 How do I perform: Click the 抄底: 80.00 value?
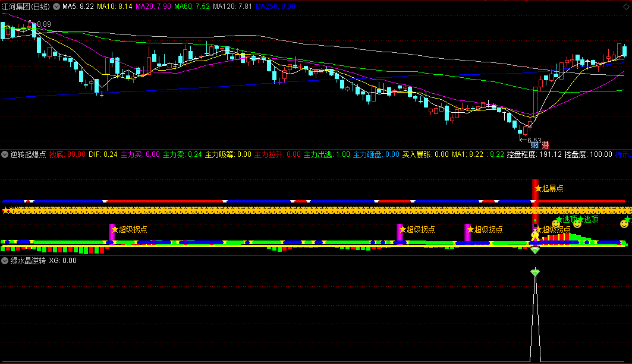pos(67,154)
